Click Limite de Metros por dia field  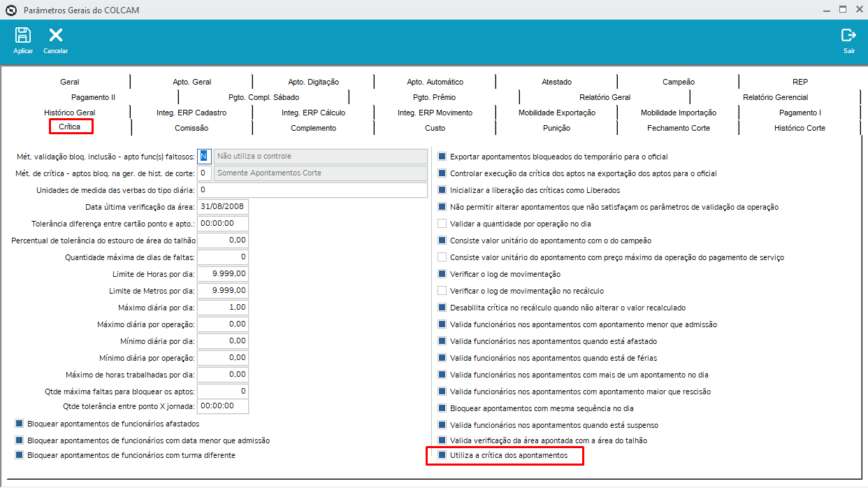223,291
